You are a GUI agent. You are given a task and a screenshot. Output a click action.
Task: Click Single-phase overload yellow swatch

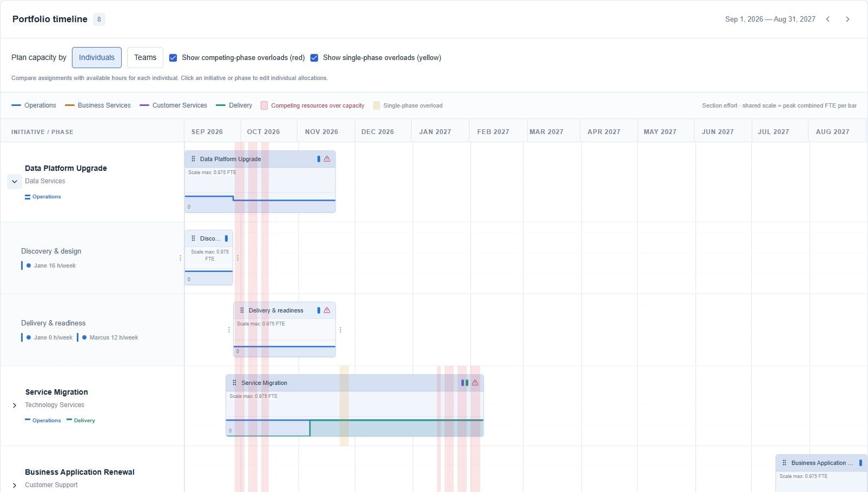[376, 105]
